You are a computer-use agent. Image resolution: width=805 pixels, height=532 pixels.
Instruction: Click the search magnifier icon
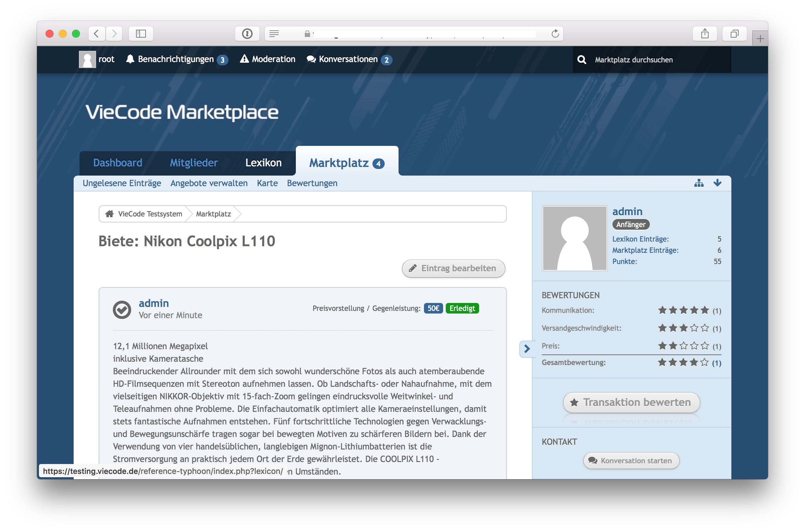tap(582, 60)
